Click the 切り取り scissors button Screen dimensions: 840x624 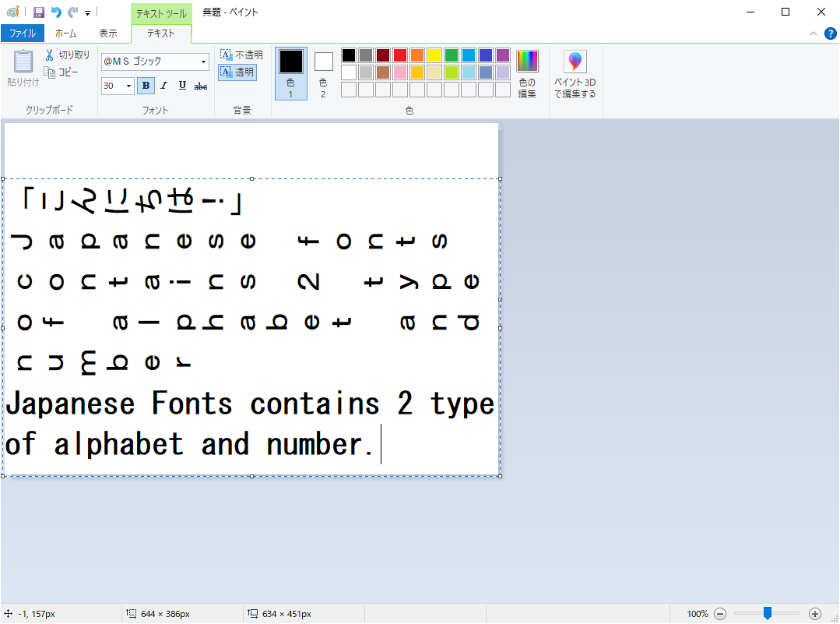[x=68, y=55]
